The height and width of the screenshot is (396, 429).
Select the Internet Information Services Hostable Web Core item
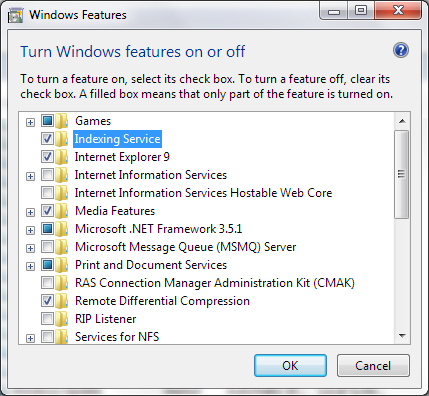pos(203,193)
